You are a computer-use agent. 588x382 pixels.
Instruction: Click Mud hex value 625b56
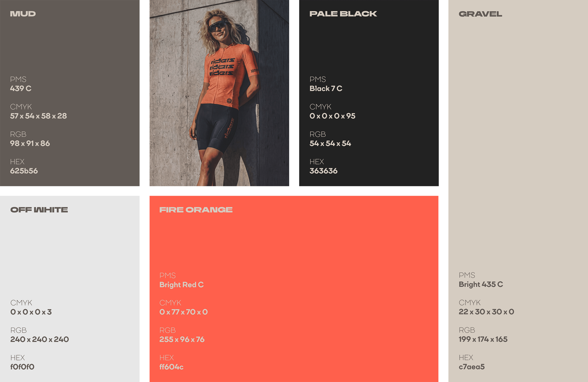pos(24,171)
